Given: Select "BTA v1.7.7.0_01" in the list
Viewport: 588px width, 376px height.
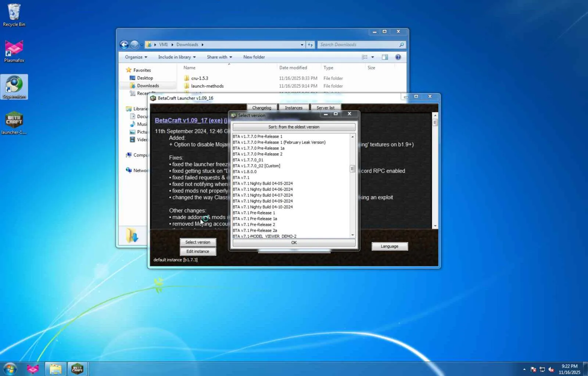Looking at the screenshot, I should tap(248, 160).
